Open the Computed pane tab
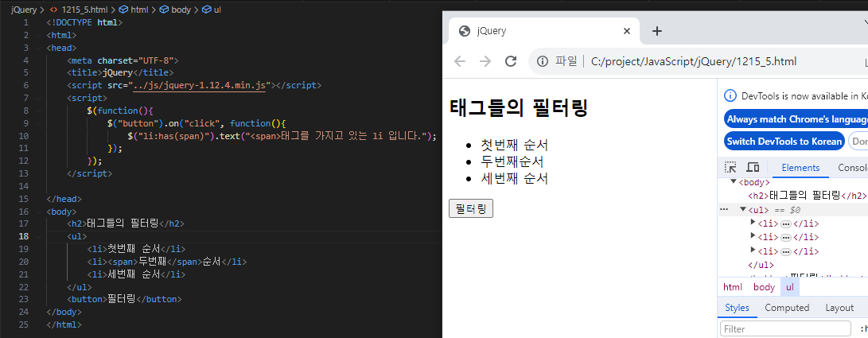The width and height of the screenshot is (868, 338). pos(787,308)
